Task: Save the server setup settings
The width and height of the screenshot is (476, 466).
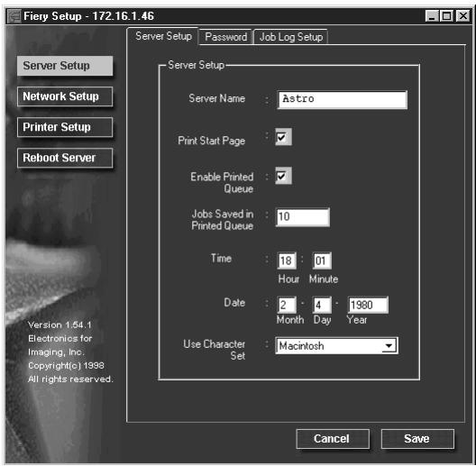Action: tap(417, 439)
